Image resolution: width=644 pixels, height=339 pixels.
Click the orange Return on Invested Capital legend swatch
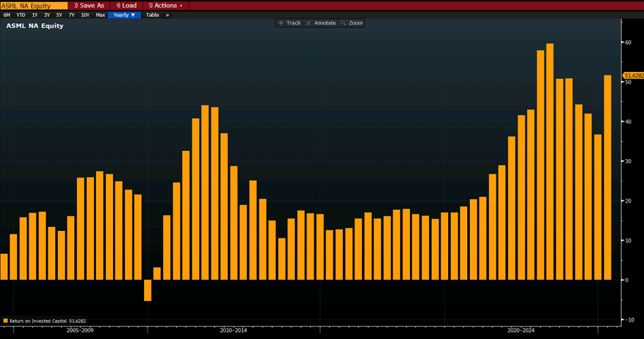click(5, 321)
